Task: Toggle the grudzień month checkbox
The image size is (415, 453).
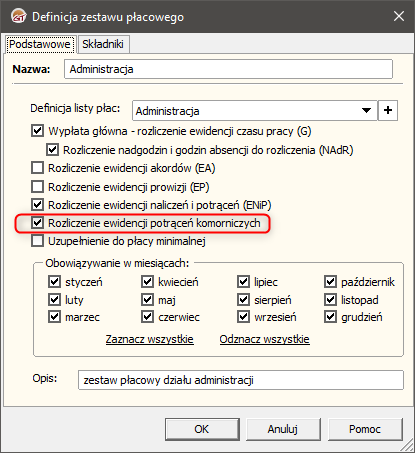Action: coord(330,317)
